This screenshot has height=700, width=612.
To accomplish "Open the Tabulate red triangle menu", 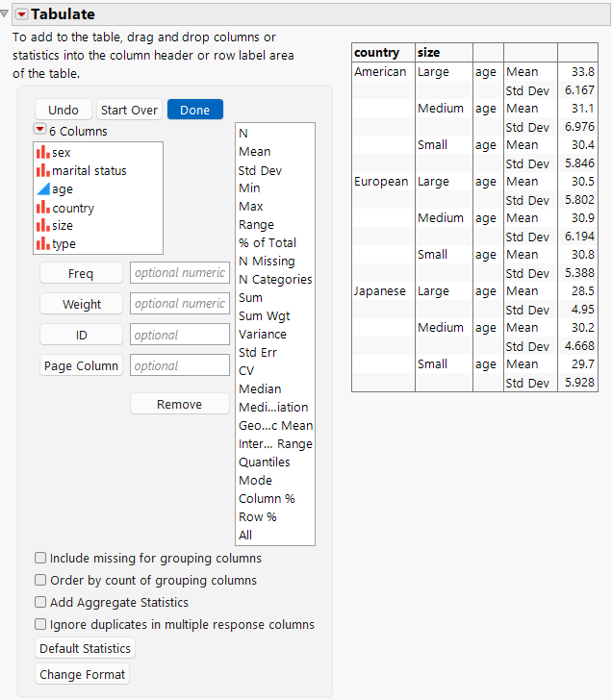I will pyautogui.click(x=21, y=14).
